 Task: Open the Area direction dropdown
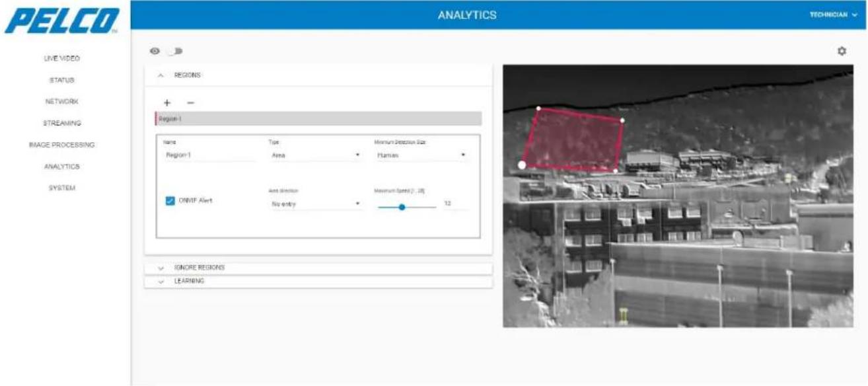314,204
